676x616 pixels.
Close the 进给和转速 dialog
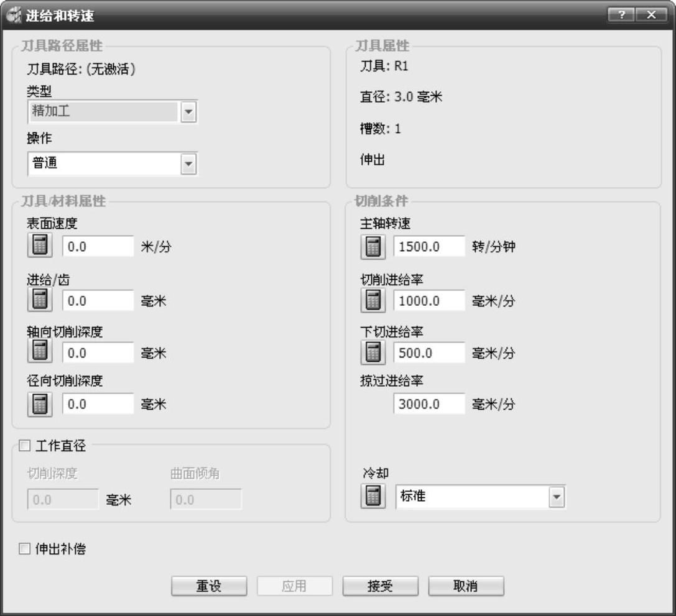(x=651, y=15)
